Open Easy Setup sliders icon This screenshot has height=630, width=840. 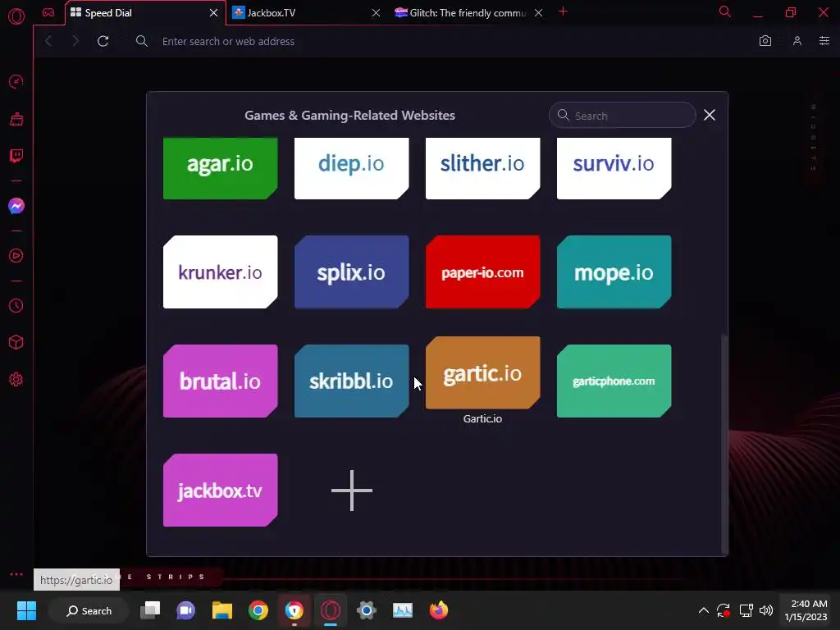[x=824, y=41]
